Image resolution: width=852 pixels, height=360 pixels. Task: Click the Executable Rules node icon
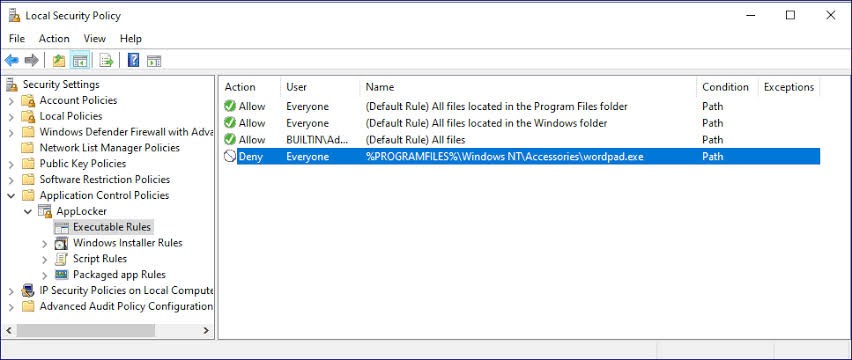62,227
